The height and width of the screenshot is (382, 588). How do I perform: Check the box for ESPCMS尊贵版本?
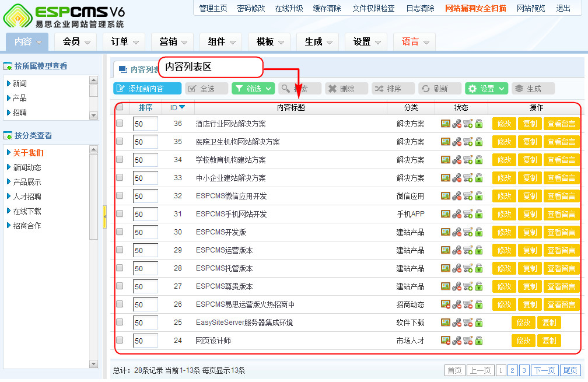click(120, 286)
